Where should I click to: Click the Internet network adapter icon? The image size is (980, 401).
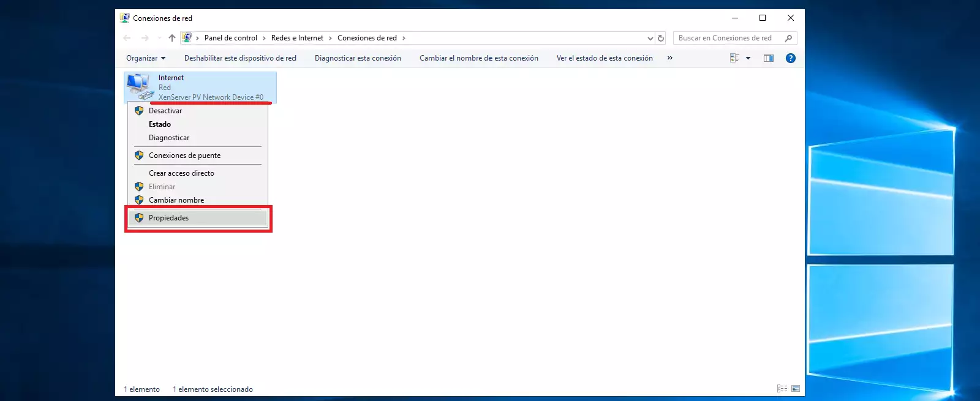[140, 87]
